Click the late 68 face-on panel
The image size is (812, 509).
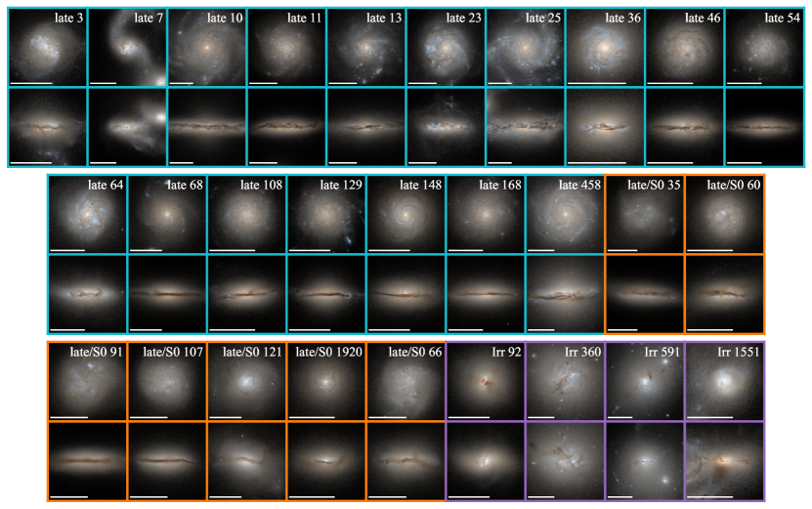tap(167, 214)
